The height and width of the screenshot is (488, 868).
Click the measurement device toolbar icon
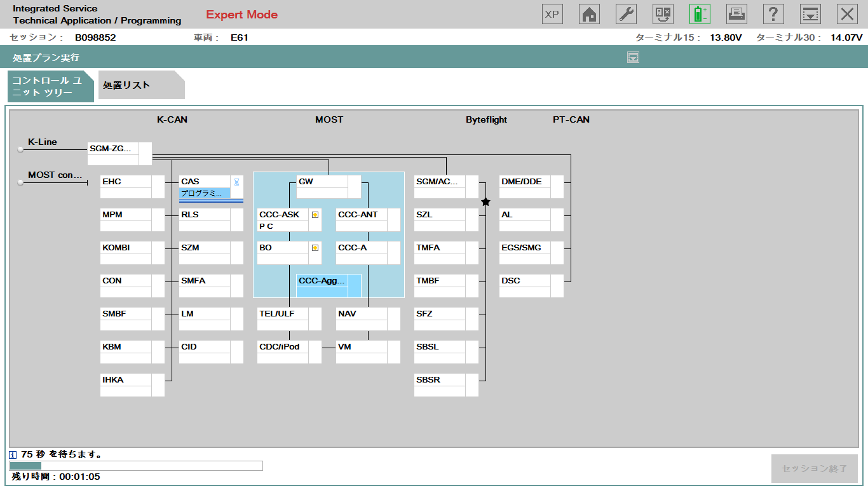663,14
